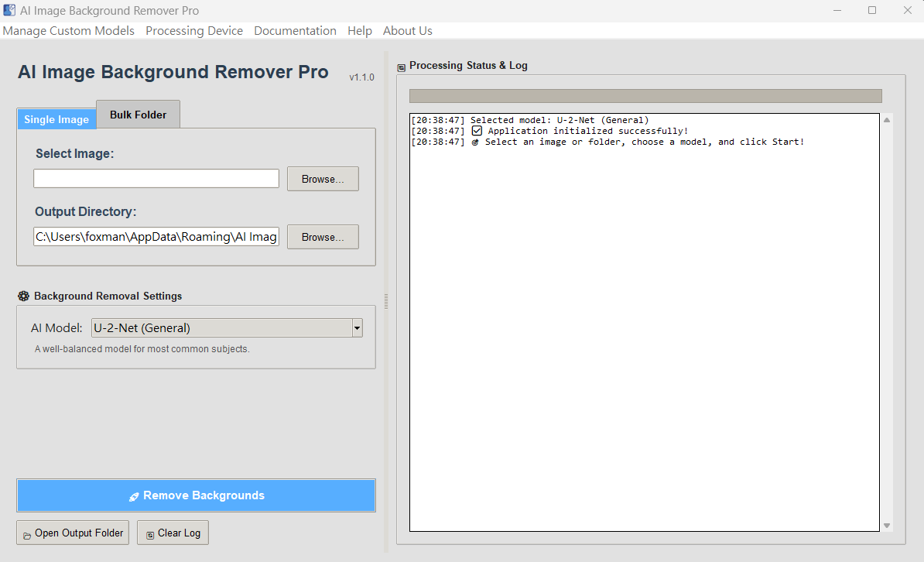Click the Processing Status & Log header icon
Screen dimensions: 924x562
click(401, 67)
